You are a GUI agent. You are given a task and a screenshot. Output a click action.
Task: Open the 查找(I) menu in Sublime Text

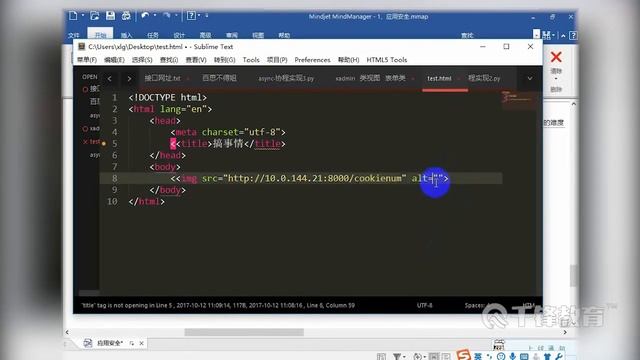pyautogui.click(x=169, y=60)
